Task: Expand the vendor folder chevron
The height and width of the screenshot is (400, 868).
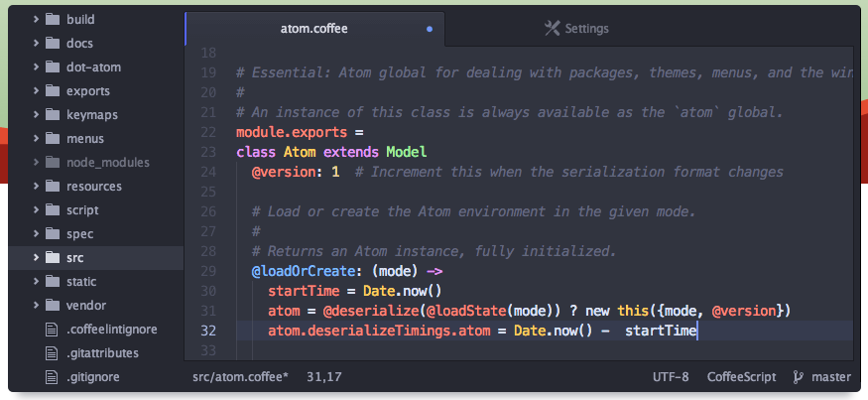Action: point(36,306)
